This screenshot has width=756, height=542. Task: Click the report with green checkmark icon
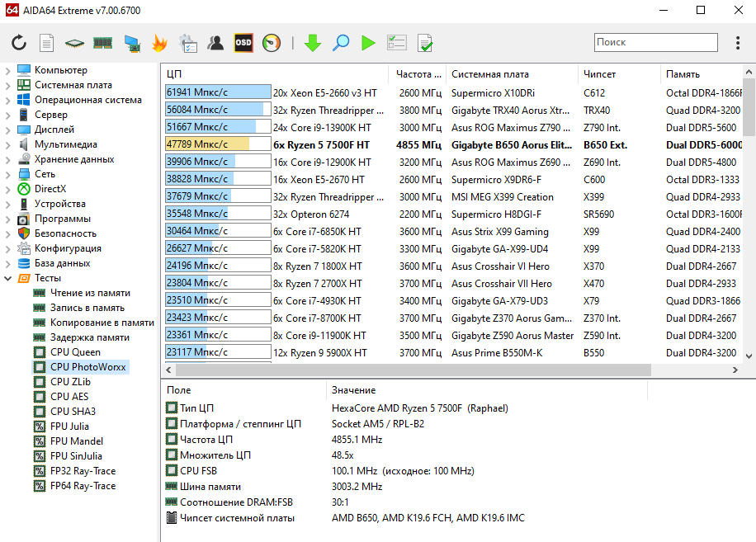pyautogui.click(x=425, y=43)
